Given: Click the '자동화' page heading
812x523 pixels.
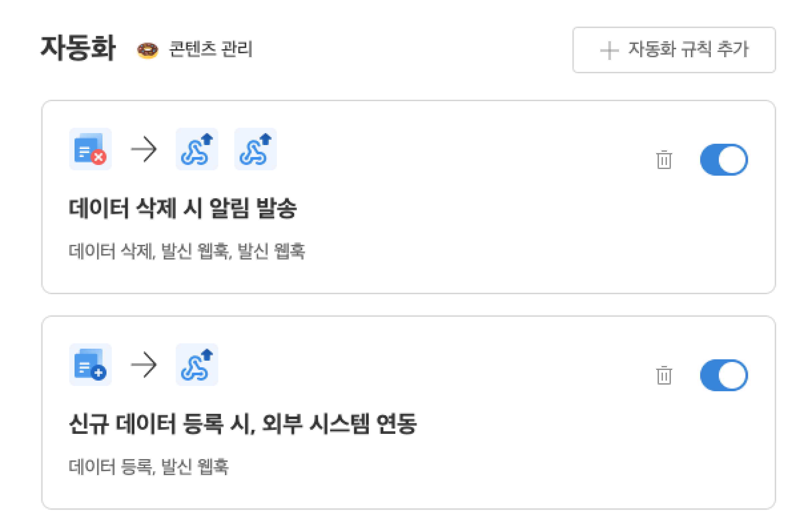Looking at the screenshot, I should pos(78,48).
